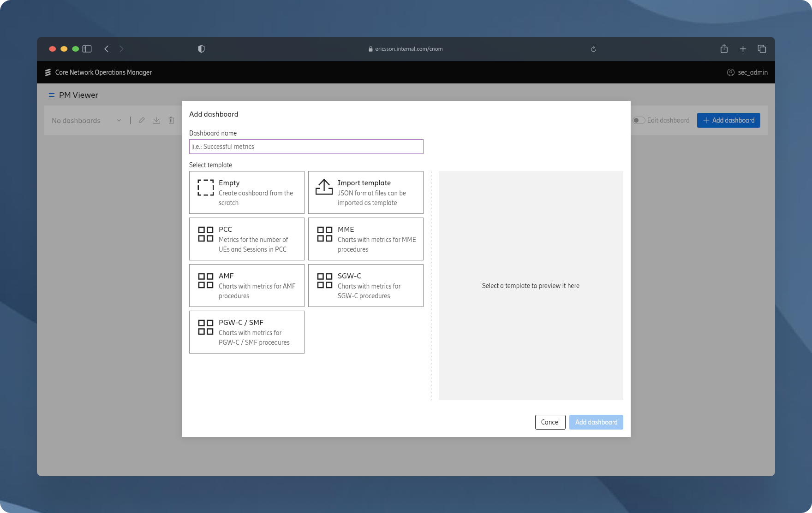Open the PM Viewer hamburger menu icon
The width and height of the screenshot is (812, 513).
[x=52, y=95]
